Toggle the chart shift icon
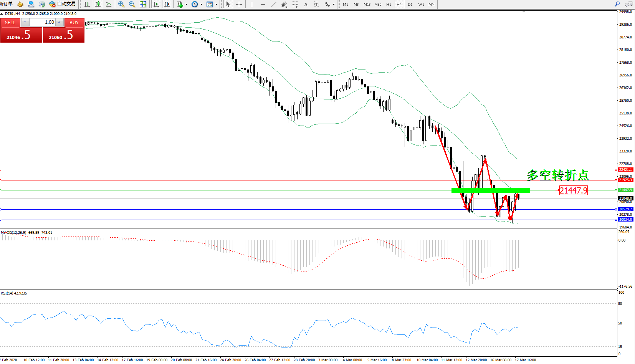The image size is (635, 364). coord(167,4)
